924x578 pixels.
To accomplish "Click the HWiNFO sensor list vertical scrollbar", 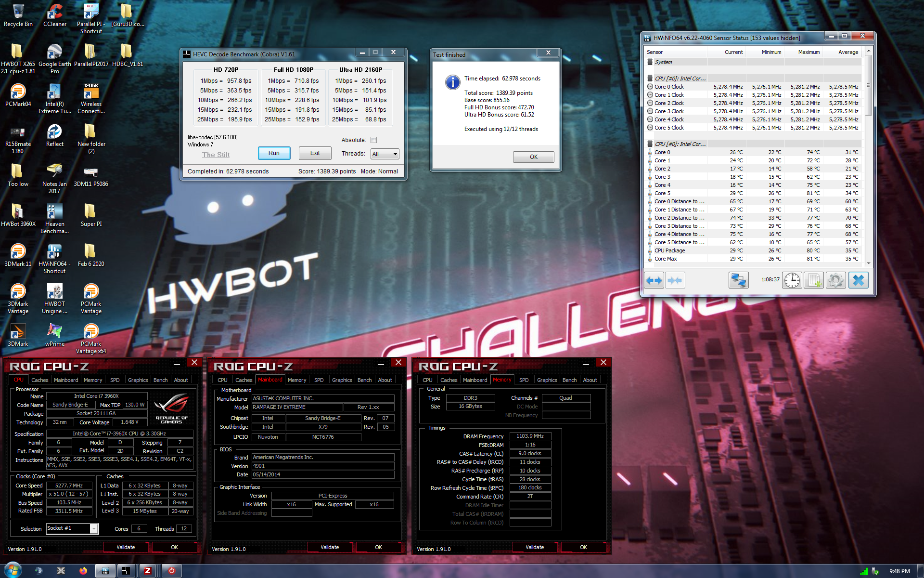I will coord(868,85).
